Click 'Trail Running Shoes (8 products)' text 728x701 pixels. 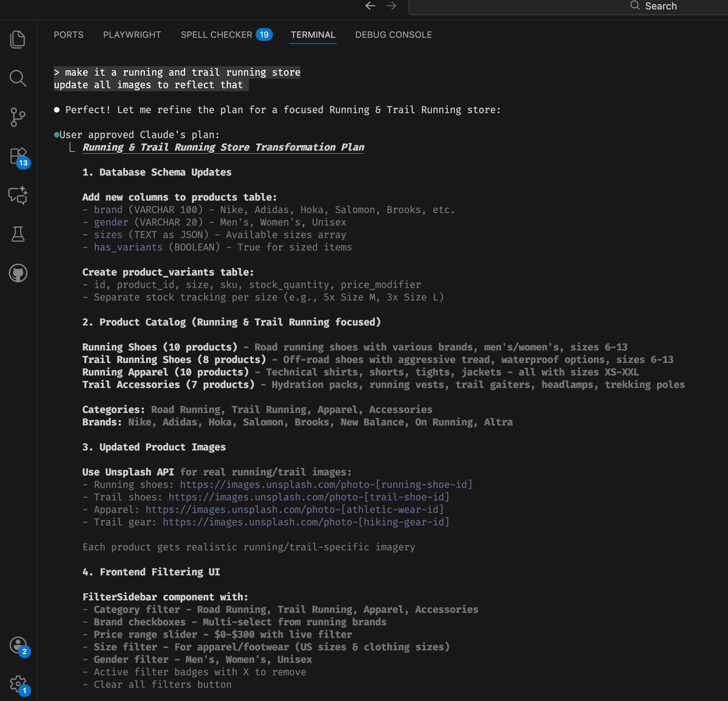click(174, 359)
